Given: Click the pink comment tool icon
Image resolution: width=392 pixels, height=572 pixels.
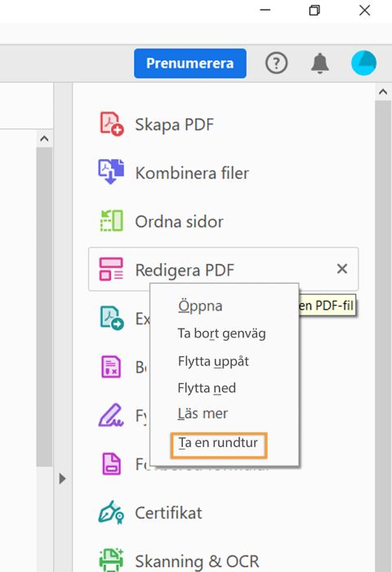Looking at the screenshot, I should pyautogui.click(x=111, y=367).
